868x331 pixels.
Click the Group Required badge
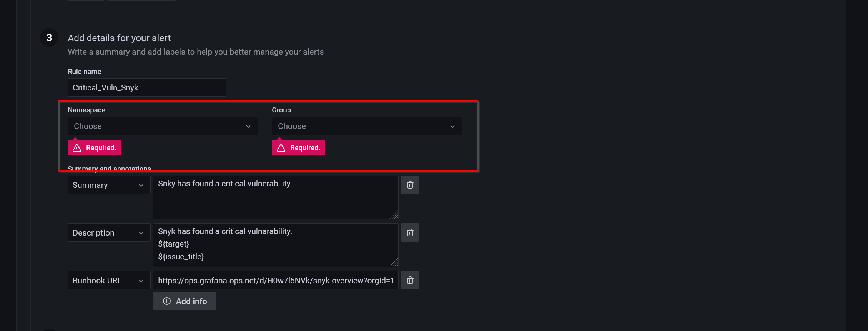(298, 147)
